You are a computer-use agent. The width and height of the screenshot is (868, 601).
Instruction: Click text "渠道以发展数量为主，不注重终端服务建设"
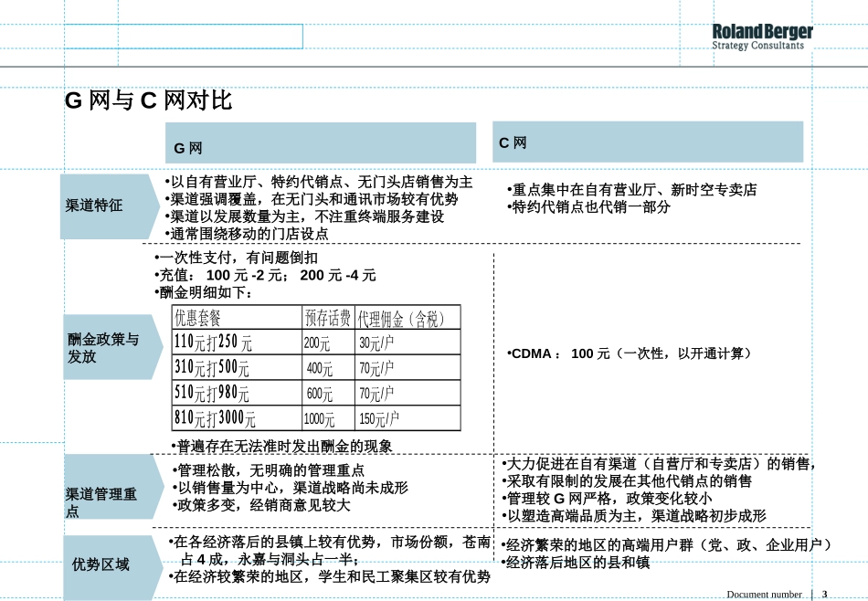click(307, 216)
